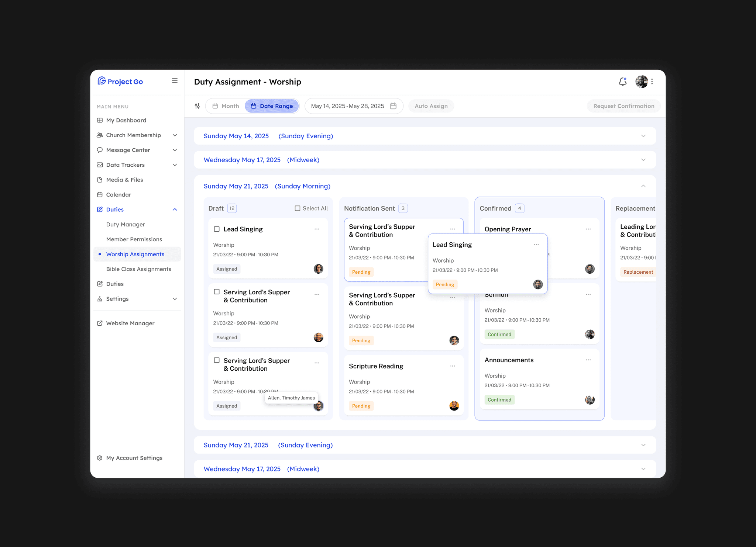
Task: Open My Dashboard in the main menu
Action: [x=137, y=120]
